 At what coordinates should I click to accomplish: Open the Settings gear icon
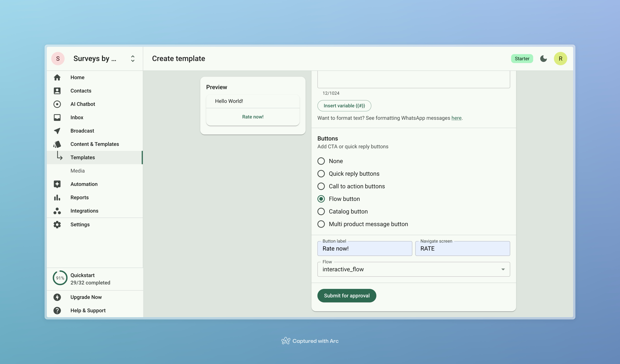tap(57, 224)
